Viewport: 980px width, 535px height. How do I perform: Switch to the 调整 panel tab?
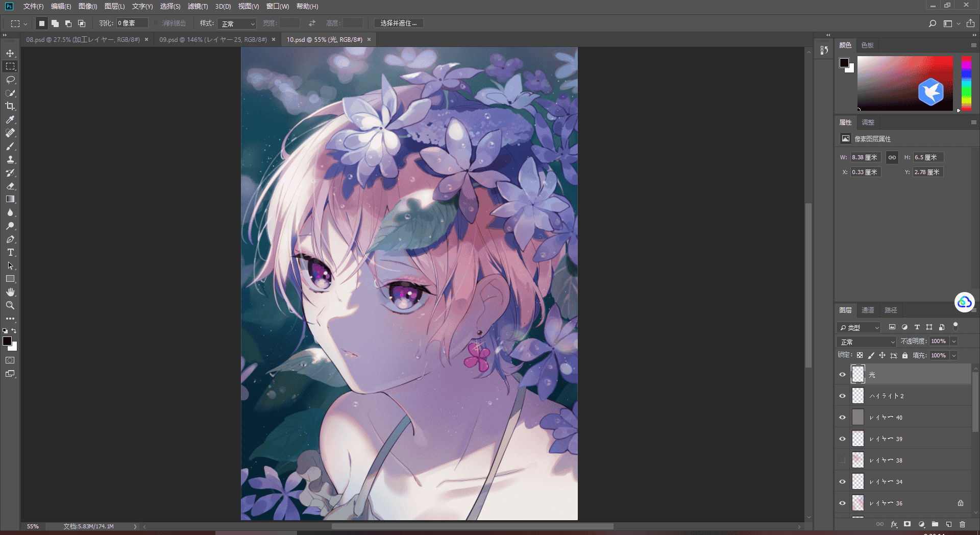tap(868, 123)
